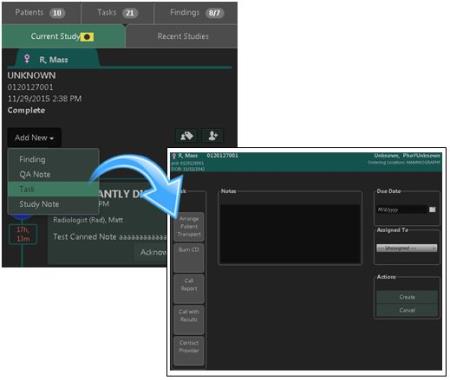Open the Assigned To dropdown
This screenshot has height=380, width=450.
click(x=407, y=248)
